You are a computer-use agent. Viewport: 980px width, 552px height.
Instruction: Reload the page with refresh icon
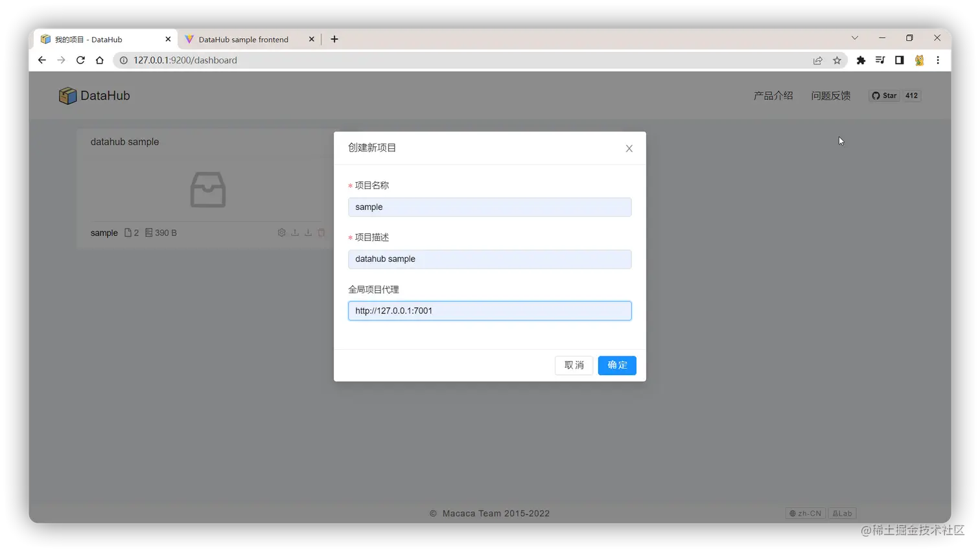point(80,60)
